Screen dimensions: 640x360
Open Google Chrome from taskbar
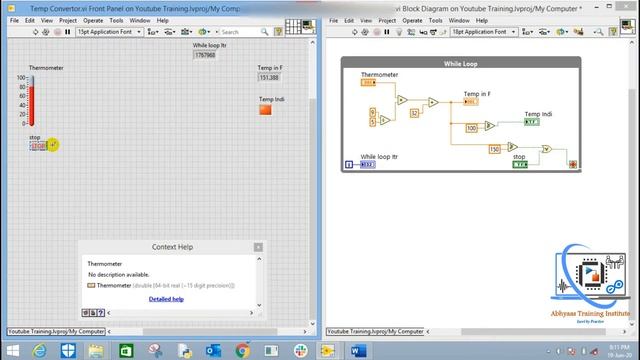(x=242, y=351)
